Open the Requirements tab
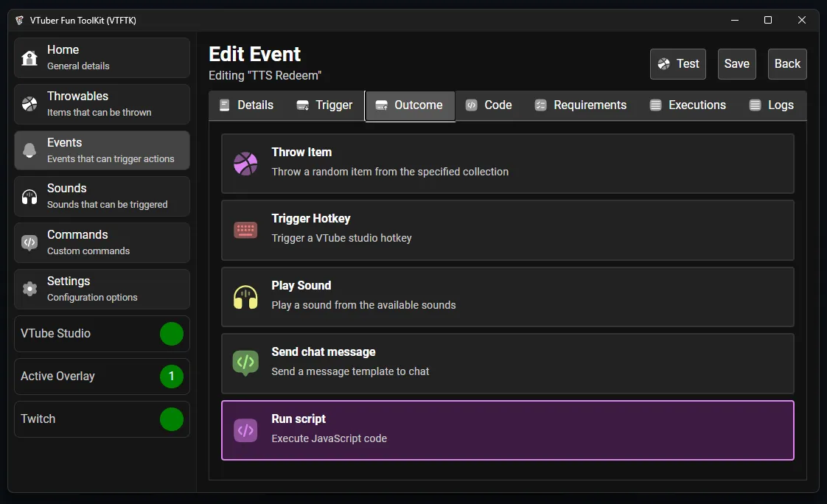The image size is (827, 504). 580,105
